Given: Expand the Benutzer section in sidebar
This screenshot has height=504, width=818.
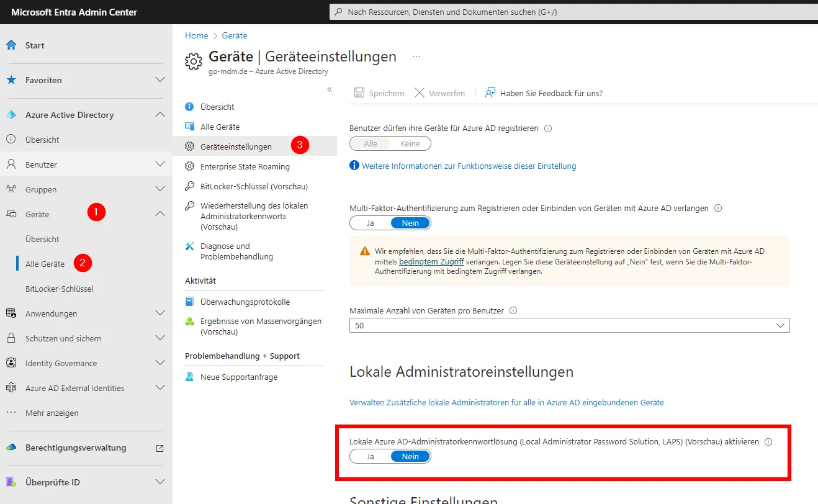Looking at the screenshot, I should [160, 164].
